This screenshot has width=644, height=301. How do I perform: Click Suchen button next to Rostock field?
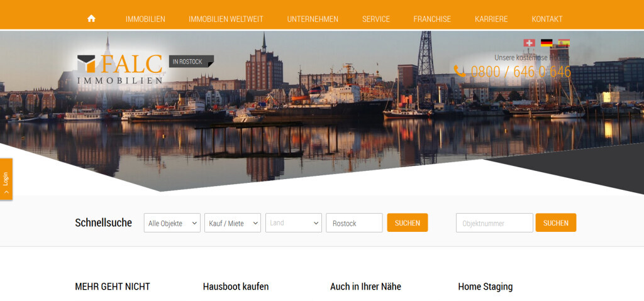[x=407, y=223]
